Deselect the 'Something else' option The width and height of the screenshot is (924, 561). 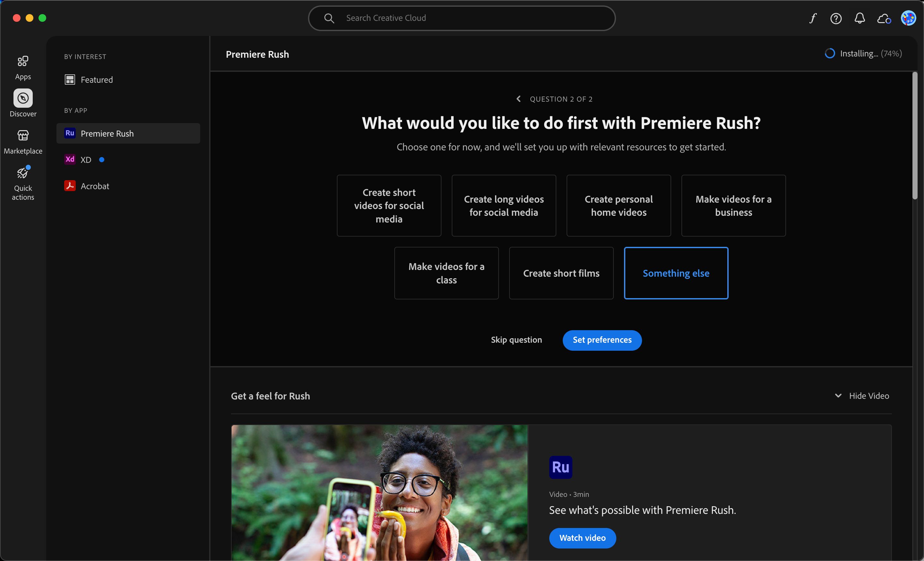tap(676, 273)
